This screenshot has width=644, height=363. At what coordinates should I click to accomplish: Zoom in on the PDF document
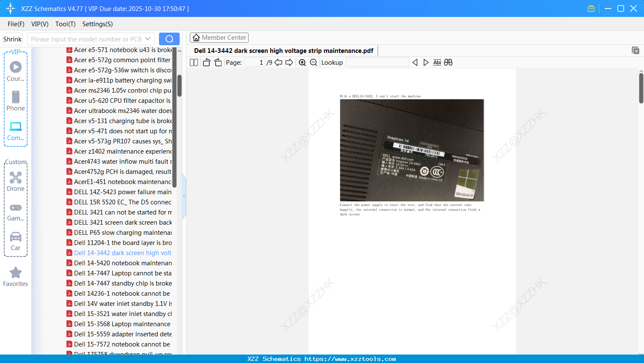tap(302, 62)
